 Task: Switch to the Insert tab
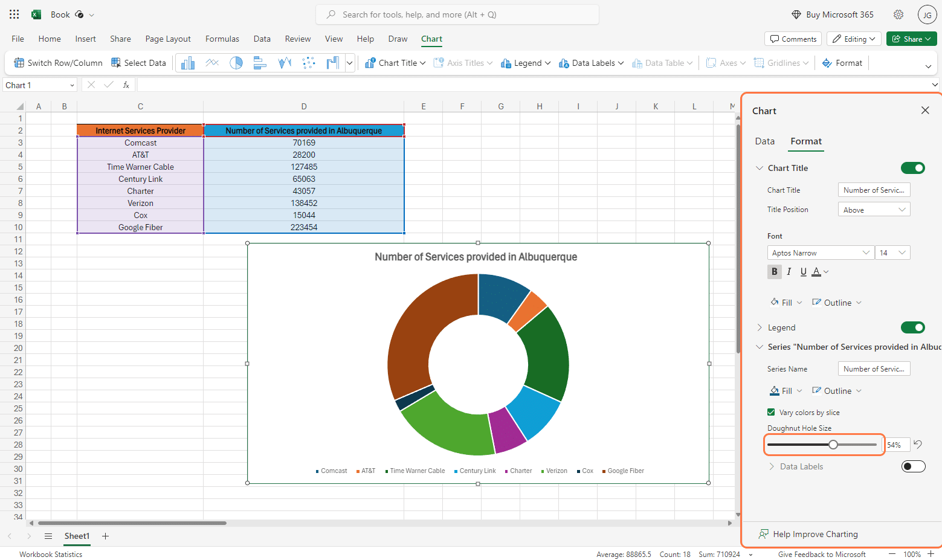(85, 39)
